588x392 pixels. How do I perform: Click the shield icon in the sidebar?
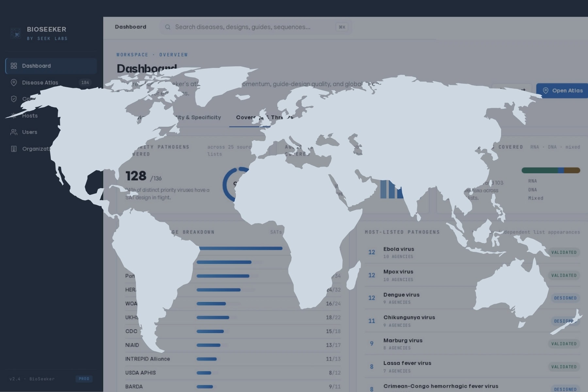(x=14, y=99)
